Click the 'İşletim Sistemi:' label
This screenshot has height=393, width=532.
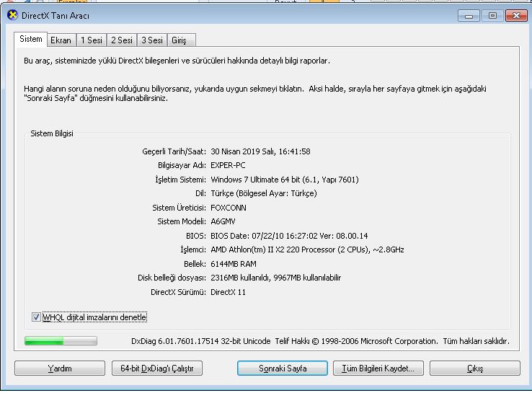pyautogui.click(x=180, y=180)
